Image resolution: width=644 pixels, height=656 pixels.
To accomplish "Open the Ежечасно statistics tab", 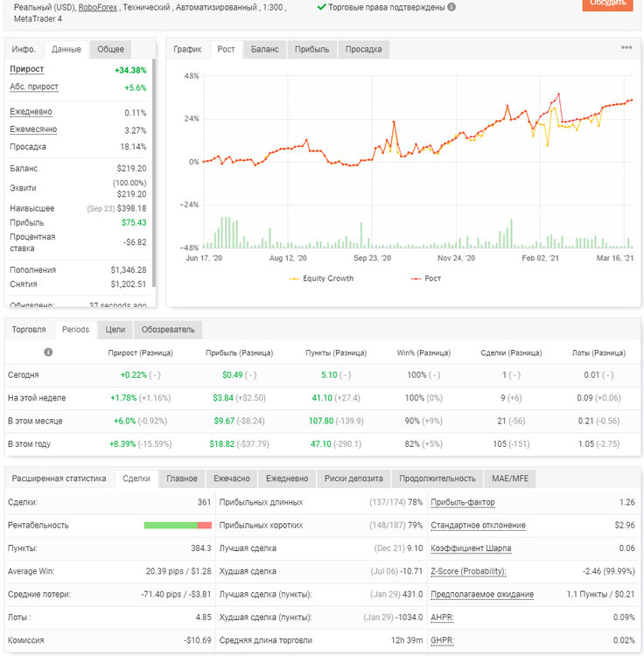I will tap(231, 478).
